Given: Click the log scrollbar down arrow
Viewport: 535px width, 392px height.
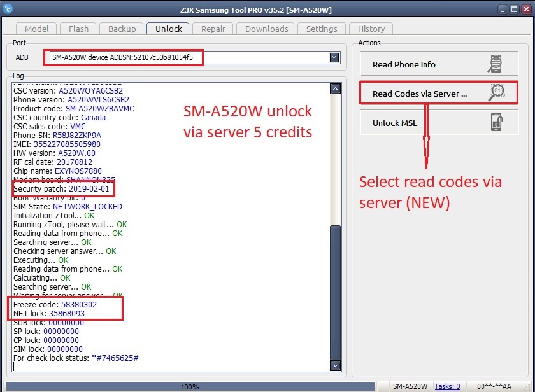Looking at the screenshot, I should coord(335,365).
